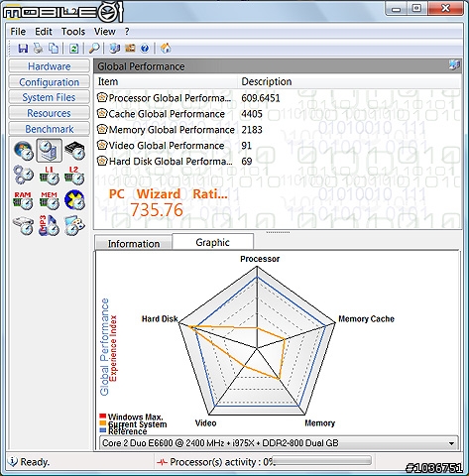The height and width of the screenshot is (476, 469).
Task: Click icon at right of Global Performance header
Action: (x=454, y=65)
